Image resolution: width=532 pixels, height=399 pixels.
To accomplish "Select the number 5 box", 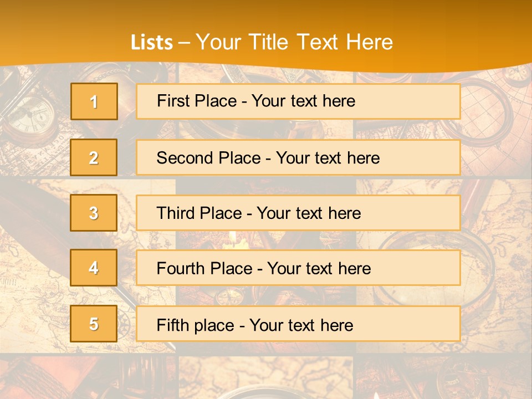I will (x=94, y=324).
